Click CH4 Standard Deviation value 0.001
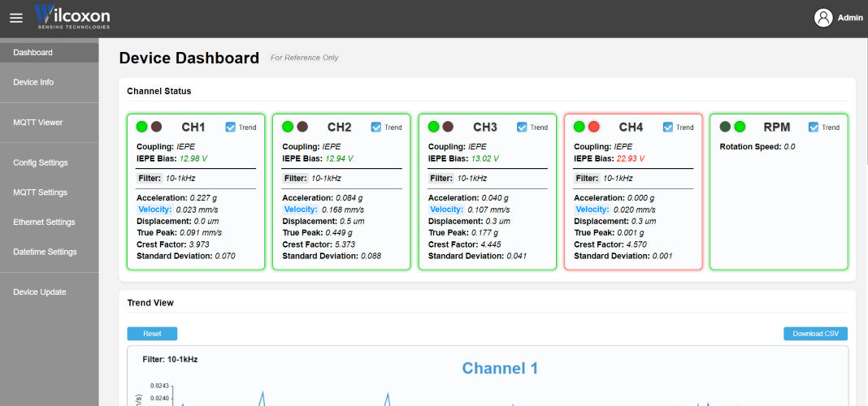This screenshot has height=406, width=868. click(663, 256)
